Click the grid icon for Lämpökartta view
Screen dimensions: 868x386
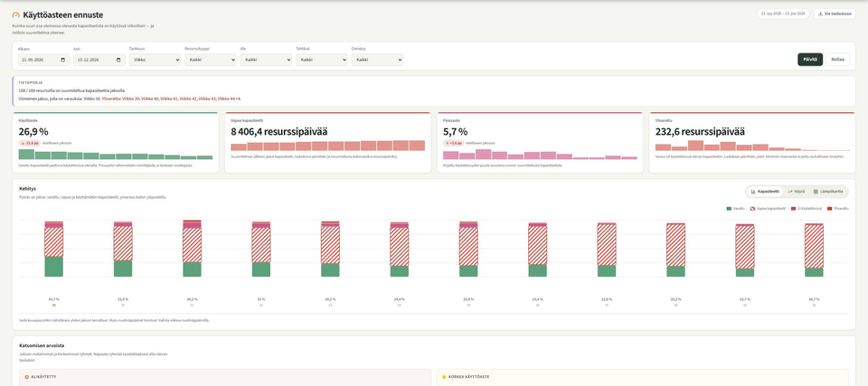click(x=816, y=192)
